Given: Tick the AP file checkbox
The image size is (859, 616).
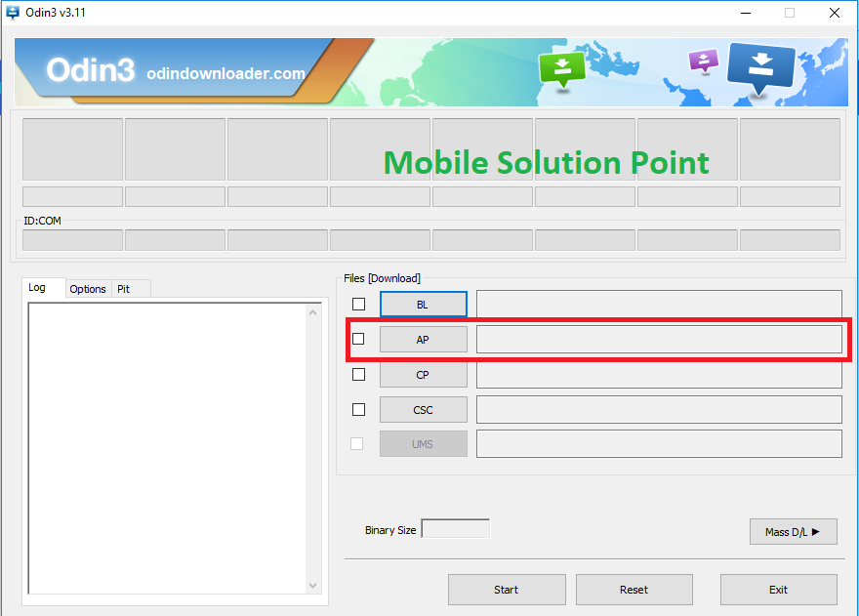Looking at the screenshot, I should (x=358, y=339).
